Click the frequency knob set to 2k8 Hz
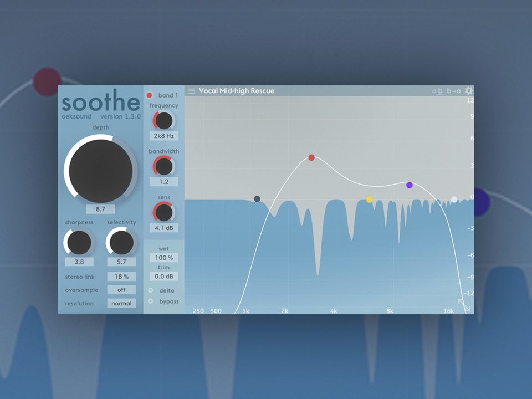This screenshot has width=532, height=399. pyautogui.click(x=163, y=120)
